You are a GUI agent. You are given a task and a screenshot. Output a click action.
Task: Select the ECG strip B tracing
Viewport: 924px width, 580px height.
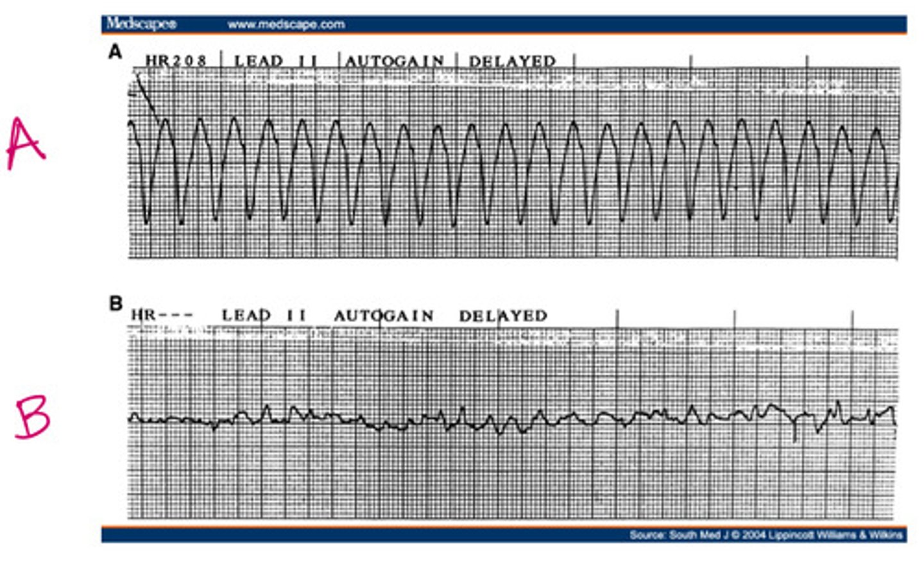click(x=513, y=423)
